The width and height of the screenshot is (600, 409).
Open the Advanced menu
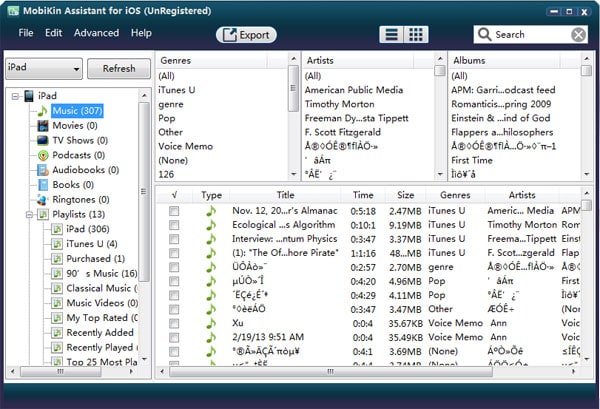tap(96, 33)
